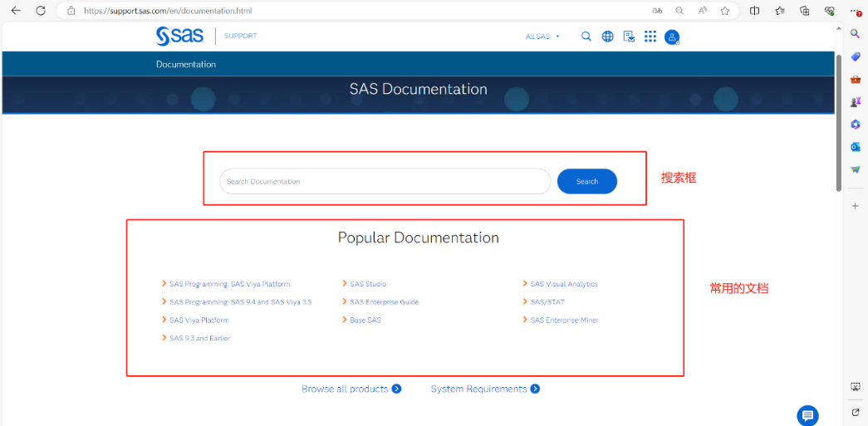
Task: Select the Documentation navigation tab
Action: (x=186, y=64)
